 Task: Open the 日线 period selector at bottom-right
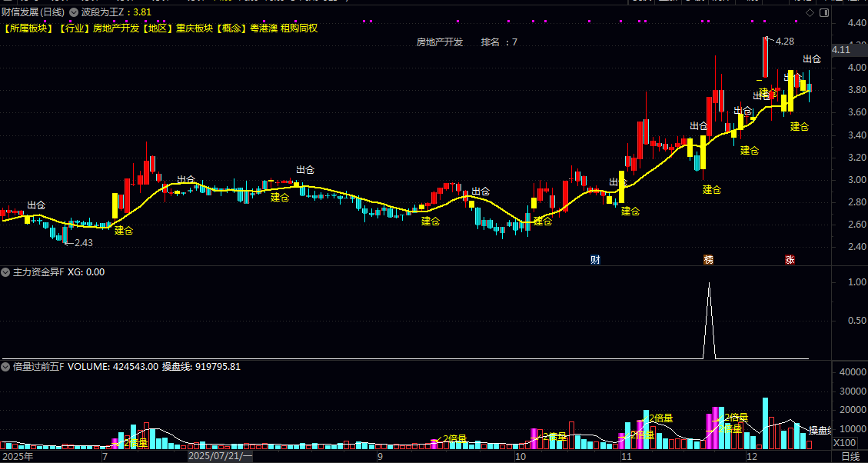(850, 457)
